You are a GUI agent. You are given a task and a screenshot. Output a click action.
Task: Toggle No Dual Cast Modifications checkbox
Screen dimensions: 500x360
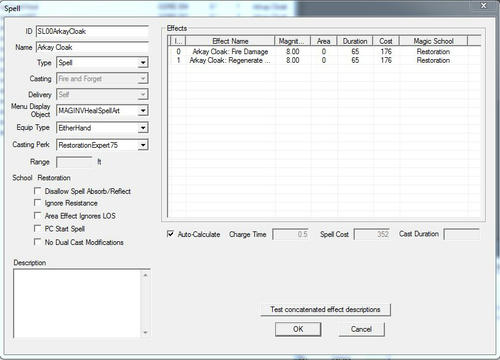(37, 242)
